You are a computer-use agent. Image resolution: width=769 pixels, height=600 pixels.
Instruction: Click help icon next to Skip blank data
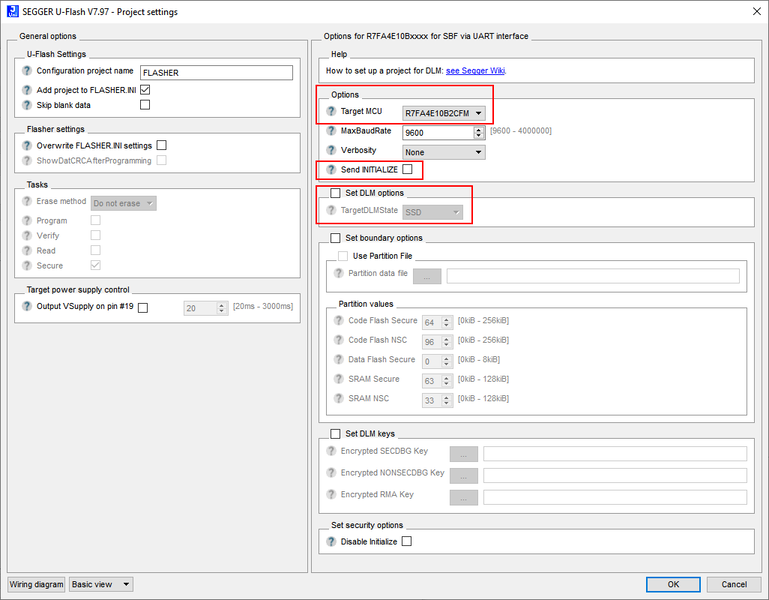27,105
